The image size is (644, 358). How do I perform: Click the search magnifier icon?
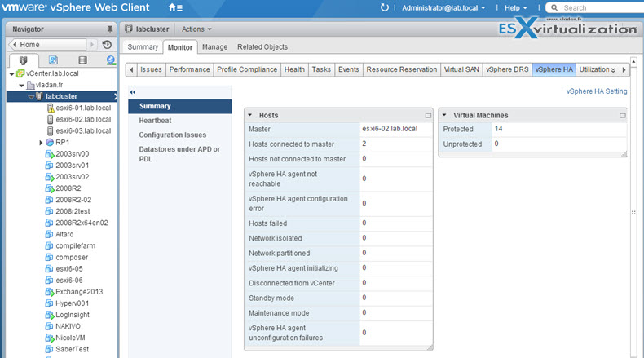[554, 8]
